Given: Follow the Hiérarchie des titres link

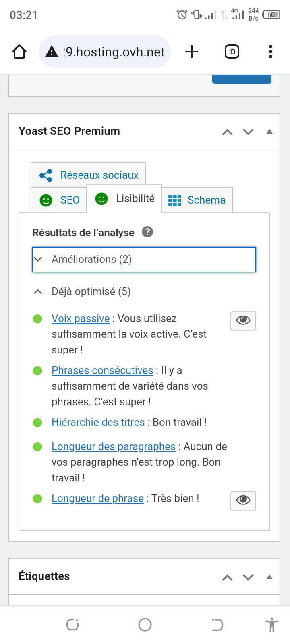Looking at the screenshot, I should click(98, 422).
